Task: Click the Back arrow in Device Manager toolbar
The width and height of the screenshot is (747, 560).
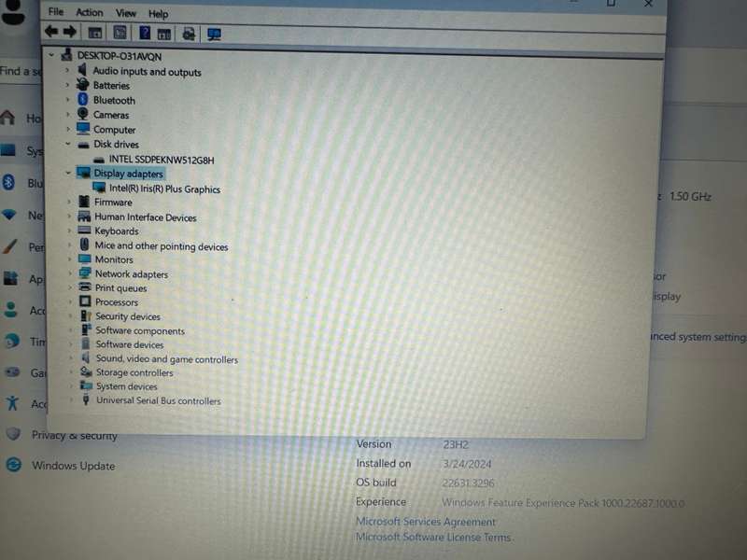Action: (51, 32)
